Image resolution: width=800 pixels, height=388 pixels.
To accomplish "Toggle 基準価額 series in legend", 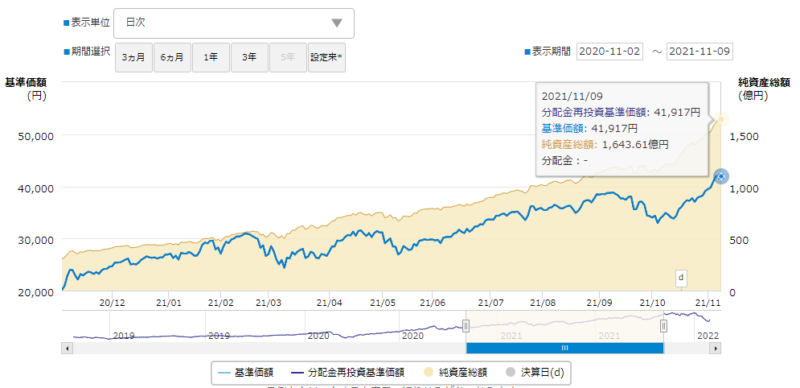I will pos(246,373).
